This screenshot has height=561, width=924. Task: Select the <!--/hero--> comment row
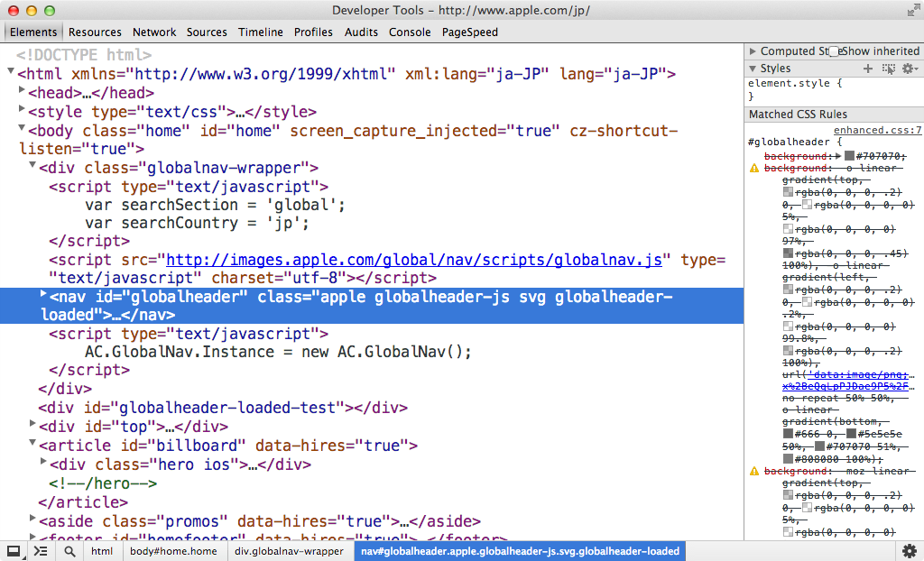point(103,483)
